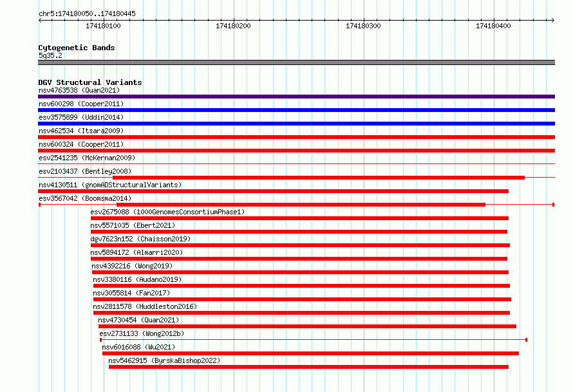Open the nsv3055814 (Fan2017) label
The image size is (573, 392).
tap(131, 293)
